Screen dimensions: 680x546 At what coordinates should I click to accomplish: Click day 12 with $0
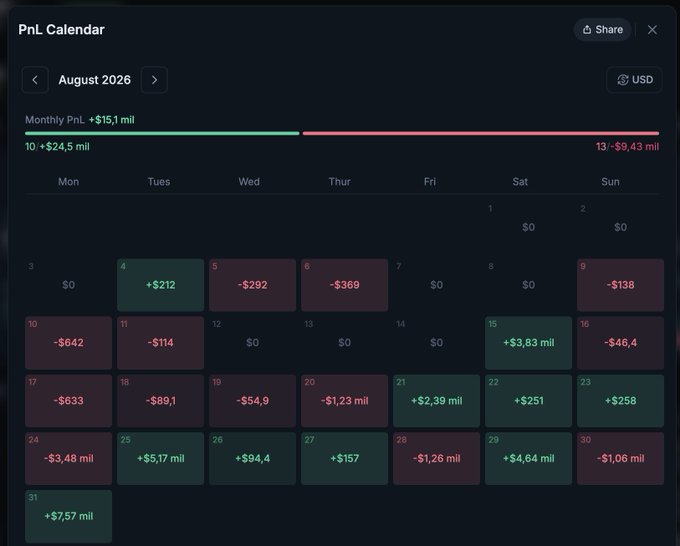pos(252,343)
